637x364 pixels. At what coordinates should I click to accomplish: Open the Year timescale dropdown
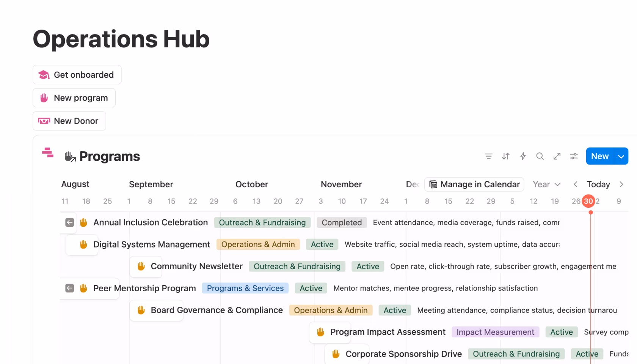click(x=546, y=184)
